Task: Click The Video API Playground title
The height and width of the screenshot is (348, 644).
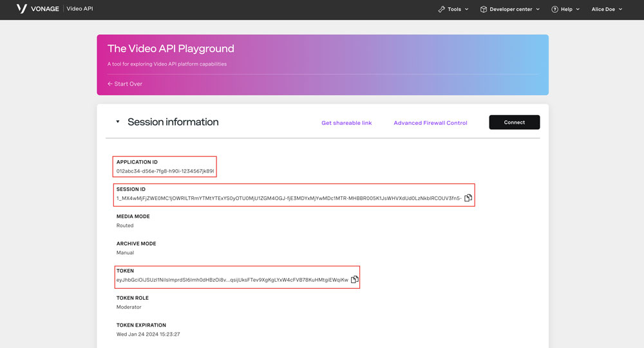Action: (x=171, y=48)
